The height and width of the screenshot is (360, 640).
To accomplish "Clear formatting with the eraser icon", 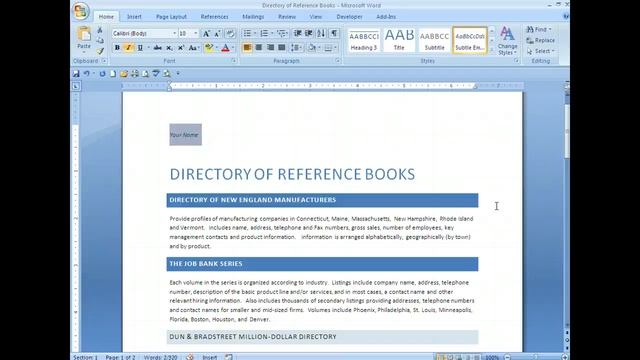I will [x=230, y=33].
